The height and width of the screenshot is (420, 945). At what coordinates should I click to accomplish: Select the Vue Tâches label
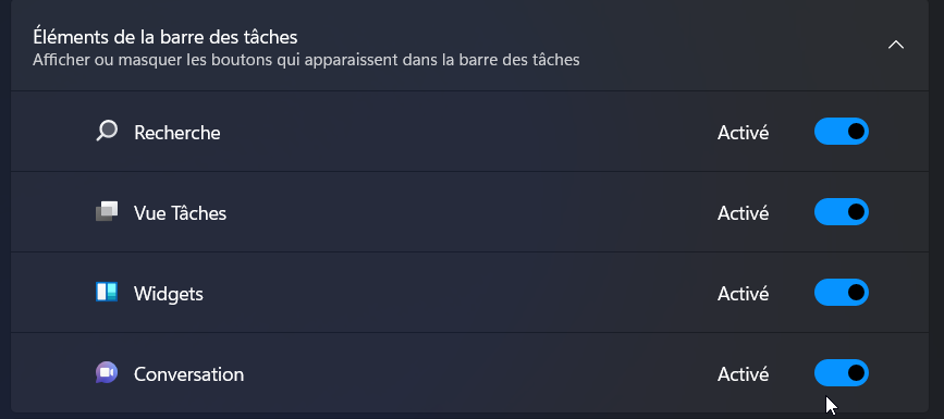tap(180, 213)
